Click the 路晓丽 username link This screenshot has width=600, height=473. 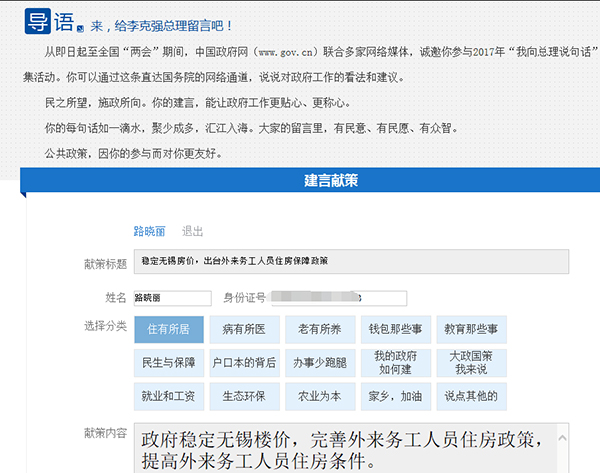tap(149, 231)
